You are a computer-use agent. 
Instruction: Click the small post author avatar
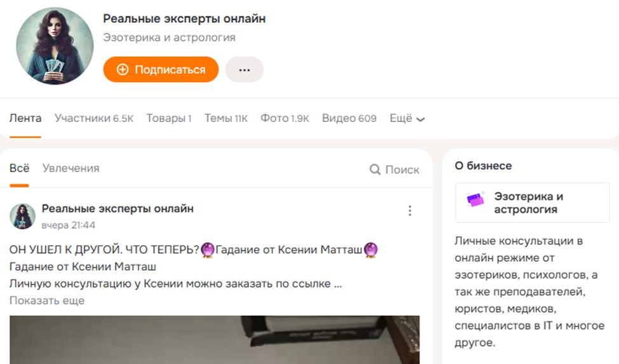(x=22, y=217)
